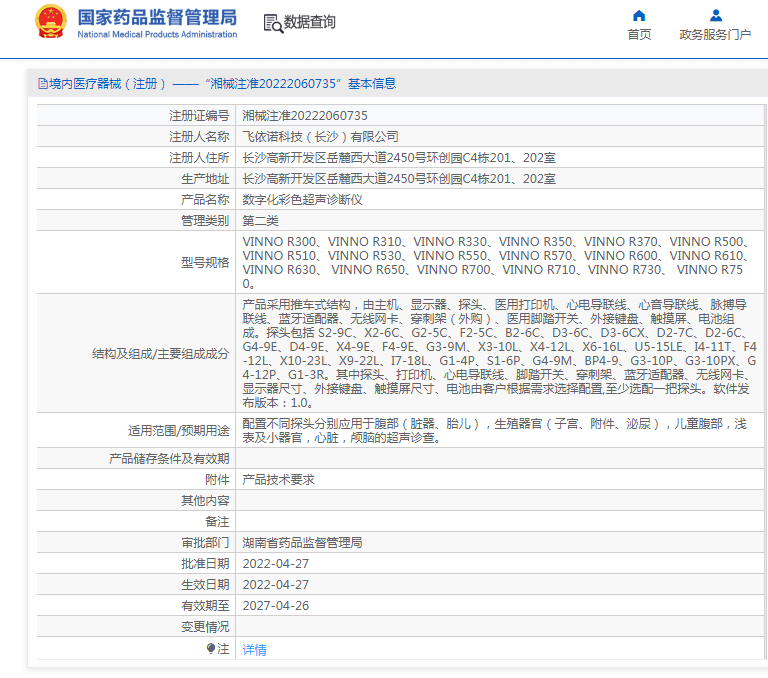Click the 第二类 management category value
Viewport: 768px width, 678px height.
click(260, 221)
